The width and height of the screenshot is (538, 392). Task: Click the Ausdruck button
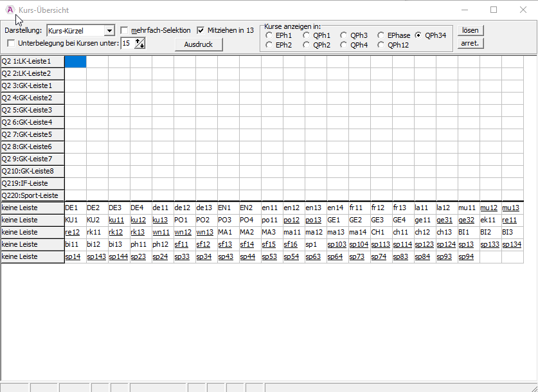(199, 44)
